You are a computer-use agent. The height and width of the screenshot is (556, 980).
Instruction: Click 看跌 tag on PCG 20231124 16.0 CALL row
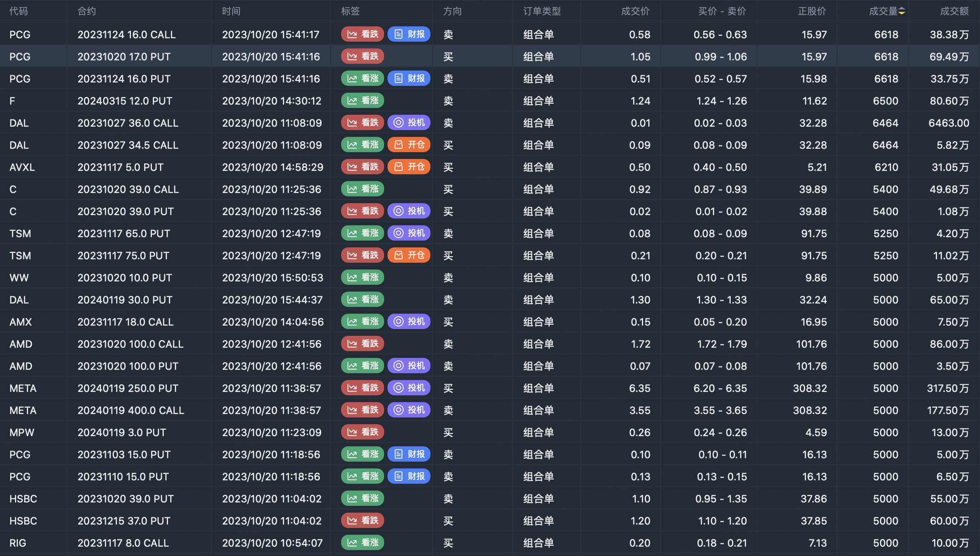[x=362, y=34]
